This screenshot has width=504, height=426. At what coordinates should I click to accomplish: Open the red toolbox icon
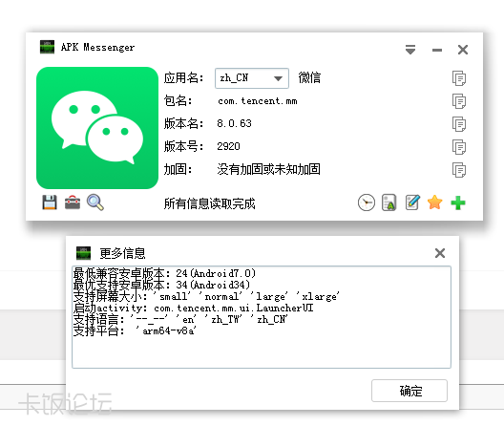click(x=73, y=202)
